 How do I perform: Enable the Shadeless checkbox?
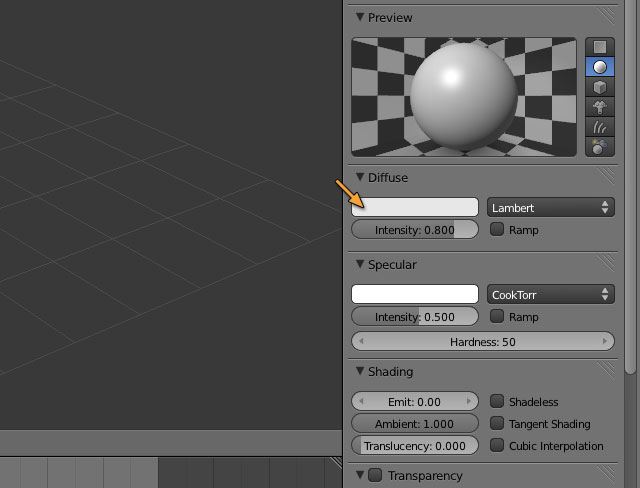497,402
